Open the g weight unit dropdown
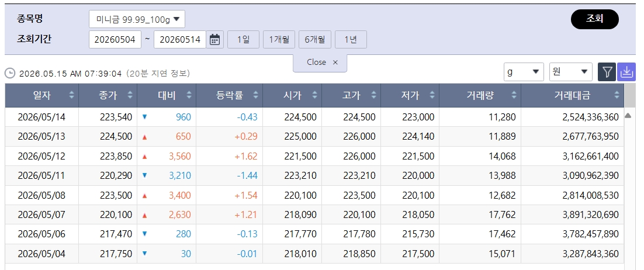The width and height of the screenshot is (644, 270). click(524, 72)
